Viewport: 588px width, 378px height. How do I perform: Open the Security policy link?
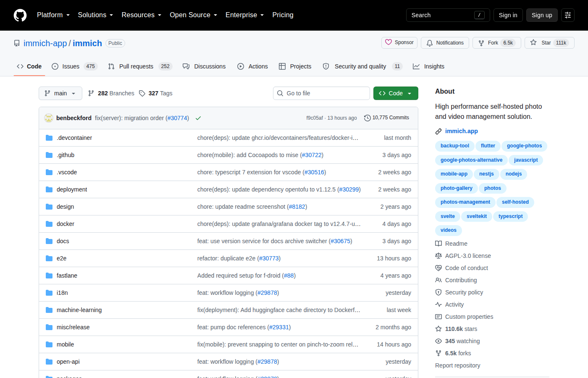(459, 292)
